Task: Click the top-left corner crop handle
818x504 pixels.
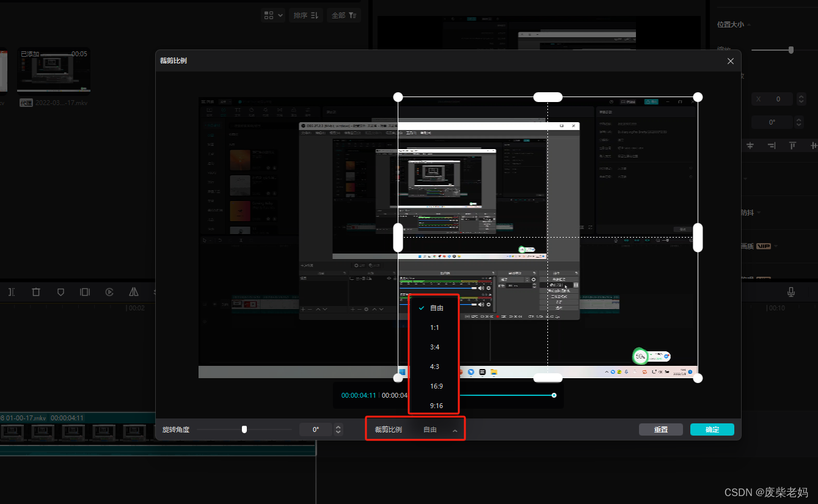Action: [x=398, y=97]
